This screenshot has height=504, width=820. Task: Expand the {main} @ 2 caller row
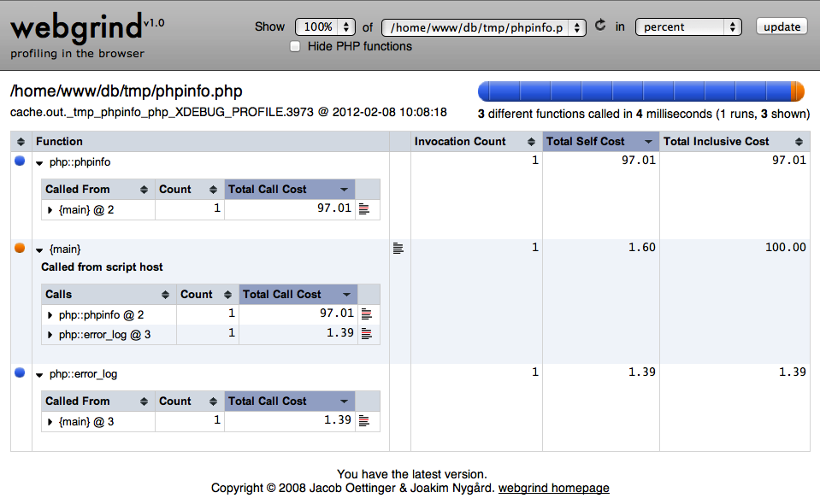[50, 208]
